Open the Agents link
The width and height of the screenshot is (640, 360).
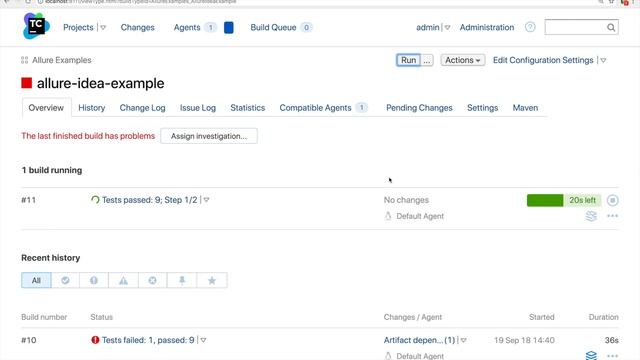187,27
